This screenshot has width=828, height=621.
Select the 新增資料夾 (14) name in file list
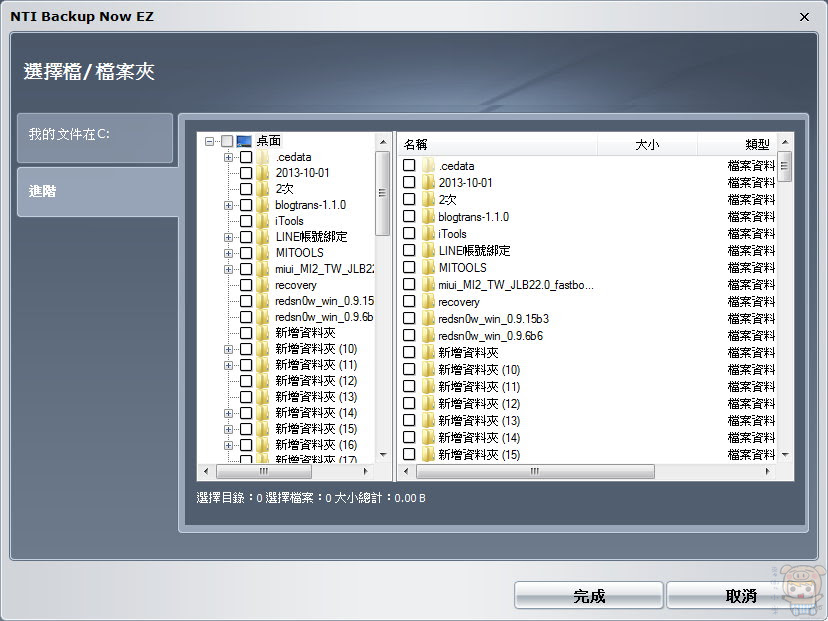pos(479,437)
